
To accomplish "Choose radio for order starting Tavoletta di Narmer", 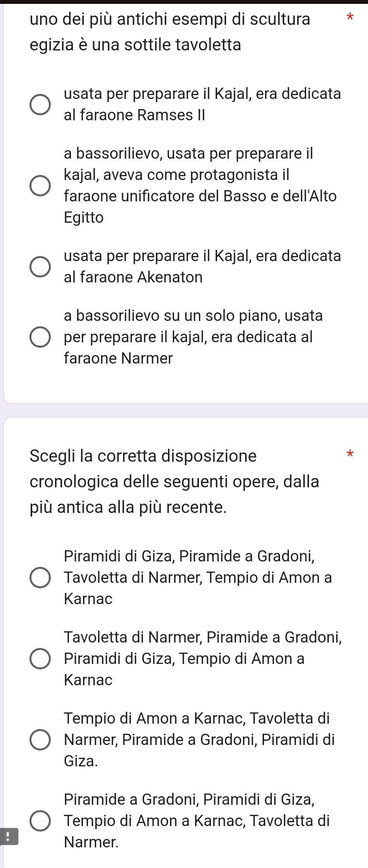I will tap(40, 659).
